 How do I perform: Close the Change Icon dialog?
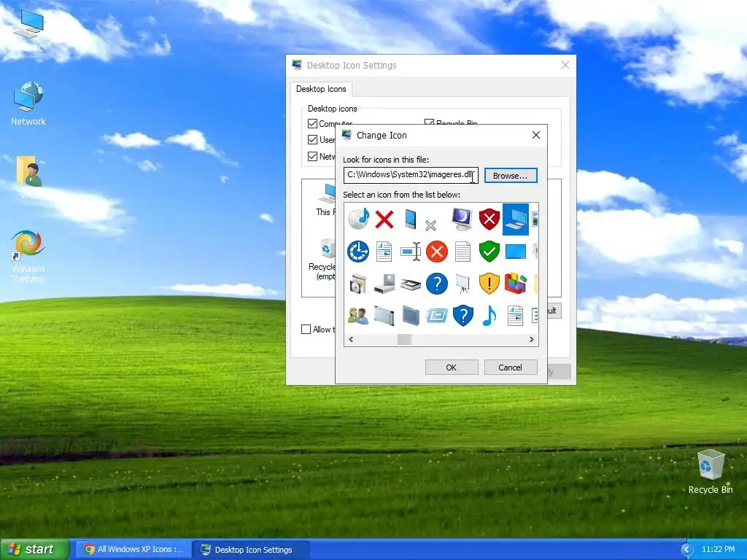click(536, 135)
